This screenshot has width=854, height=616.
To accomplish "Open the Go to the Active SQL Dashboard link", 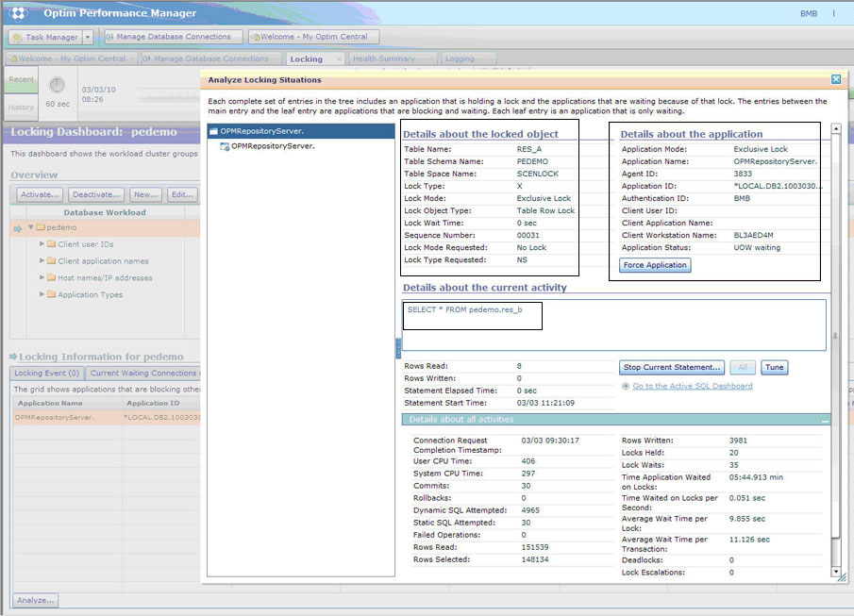I will point(693,386).
